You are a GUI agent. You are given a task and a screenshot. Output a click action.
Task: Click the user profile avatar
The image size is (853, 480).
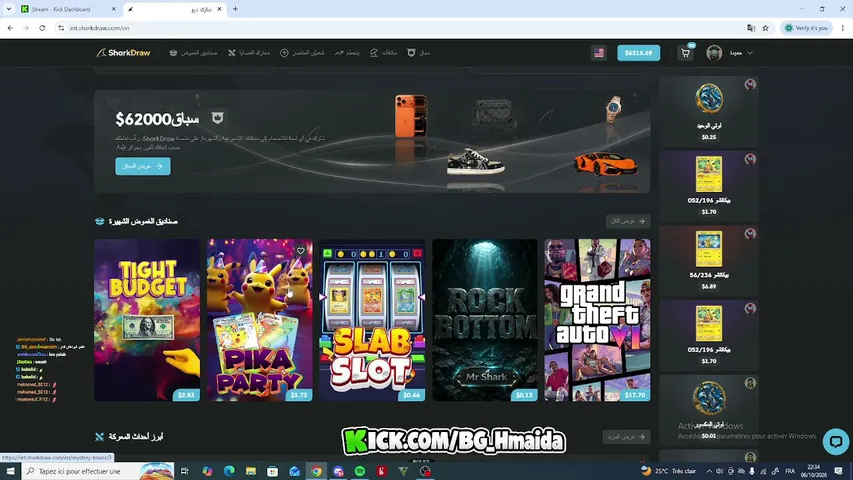(x=714, y=53)
